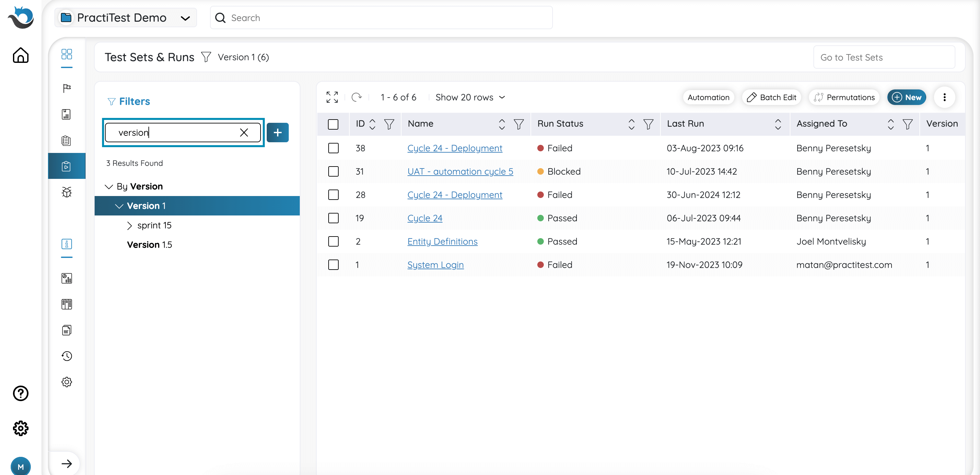The image size is (980, 475).
Task: Select Version 1.5 filter in tree
Action: (x=149, y=245)
